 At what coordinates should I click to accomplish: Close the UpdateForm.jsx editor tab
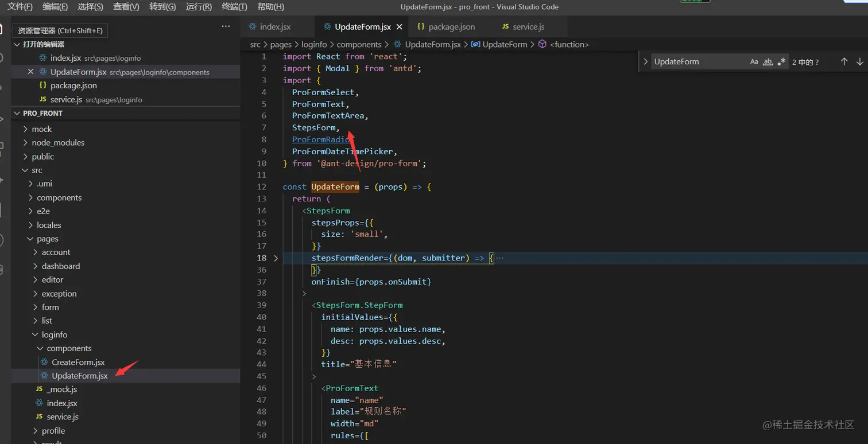click(x=399, y=27)
